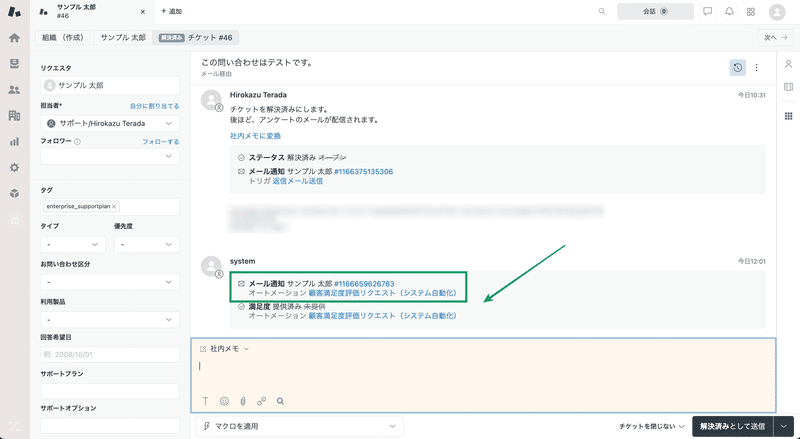Click 社内メモに変換 link
This screenshot has height=439, width=800.
coord(255,136)
